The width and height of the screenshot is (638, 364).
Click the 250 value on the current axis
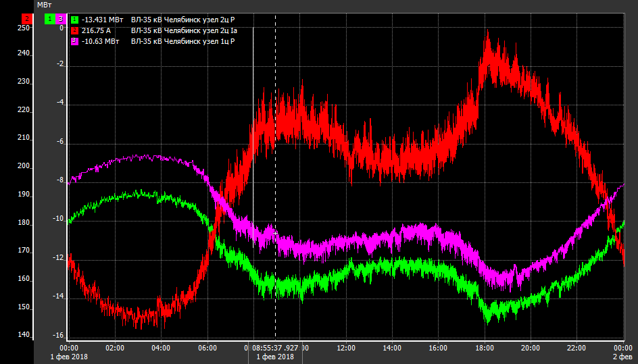[x=24, y=28]
